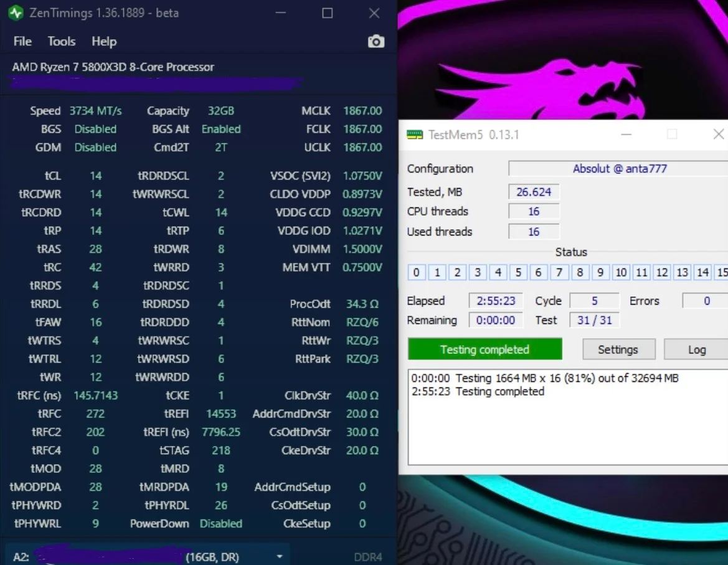Click thread status box 9
728x565 pixels.
600,272
